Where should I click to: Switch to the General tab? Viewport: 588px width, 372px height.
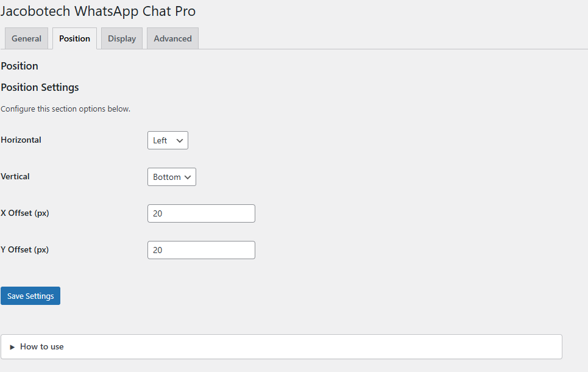click(26, 38)
